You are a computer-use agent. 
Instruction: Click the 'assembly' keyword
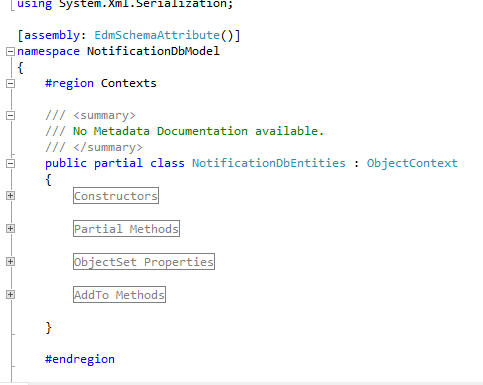(x=52, y=35)
